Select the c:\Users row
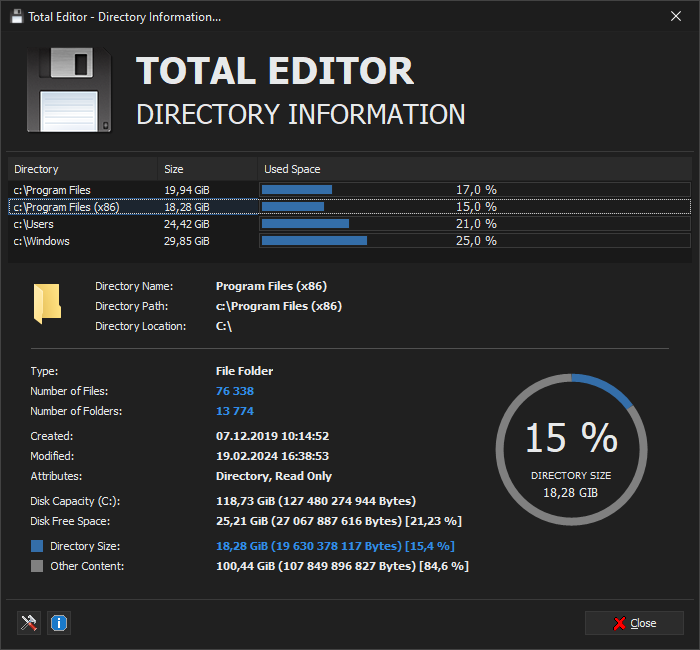 (x=350, y=224)
